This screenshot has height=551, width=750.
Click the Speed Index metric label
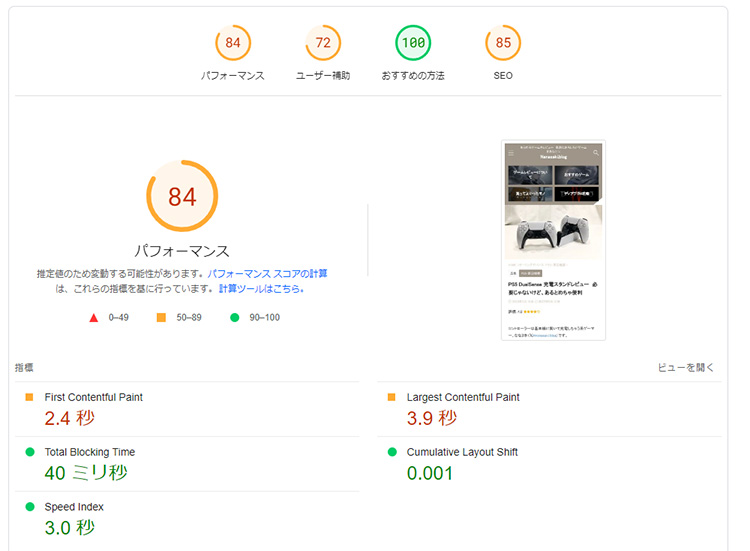pyautogui.click(x=74, y=507)
